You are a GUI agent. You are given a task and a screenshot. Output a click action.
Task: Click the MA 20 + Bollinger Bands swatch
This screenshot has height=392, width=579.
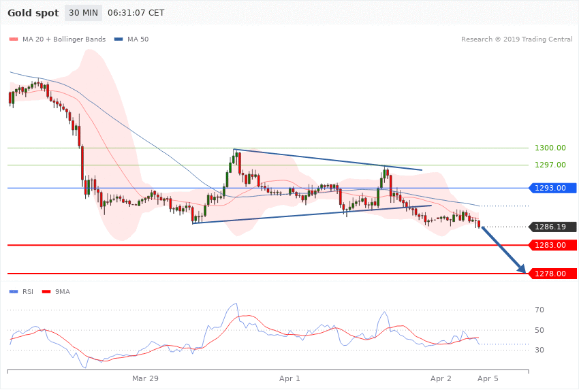14,39
